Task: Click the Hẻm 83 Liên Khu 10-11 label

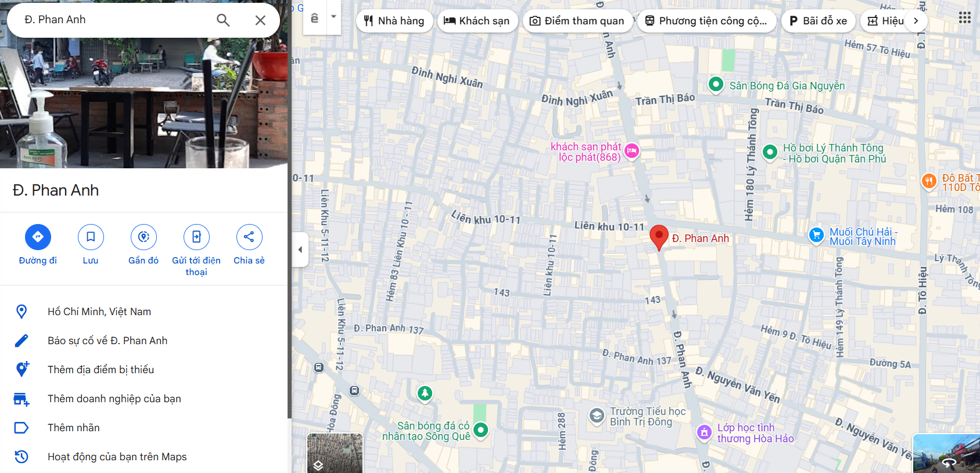Action: pos(399,251)
